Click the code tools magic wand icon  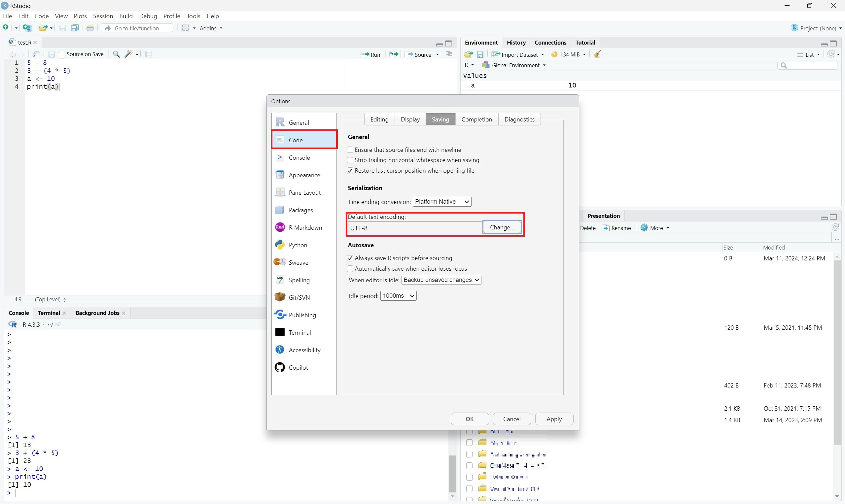(129, 54)
